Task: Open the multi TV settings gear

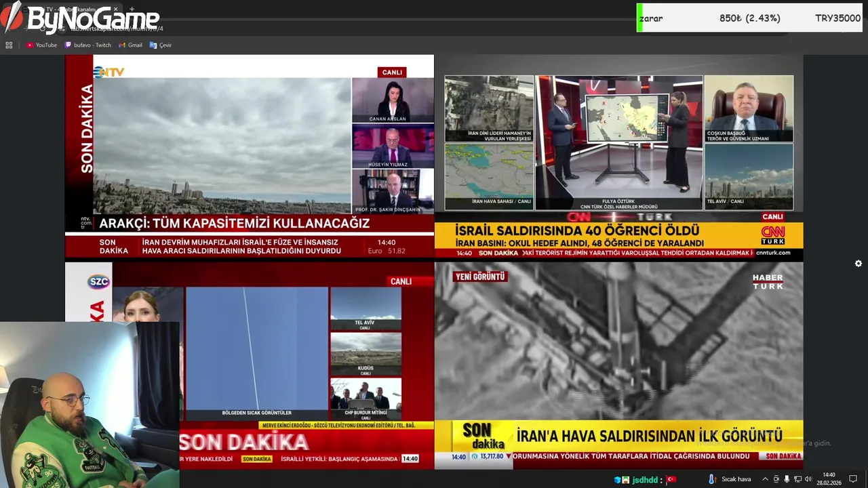Action: click(x=858, y=264)
